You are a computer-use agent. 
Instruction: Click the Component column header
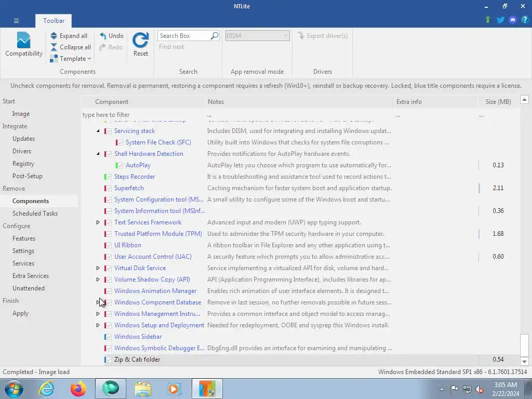click(x=144, y=102)
